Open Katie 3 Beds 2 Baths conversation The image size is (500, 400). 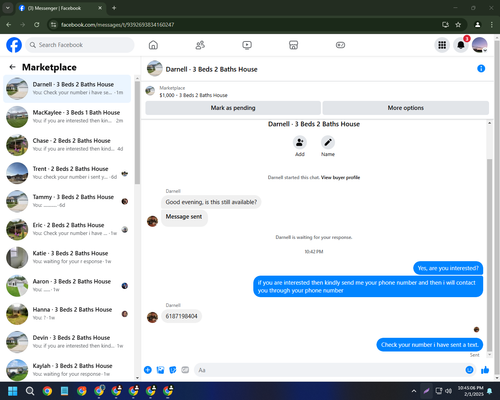pos(67,257)
